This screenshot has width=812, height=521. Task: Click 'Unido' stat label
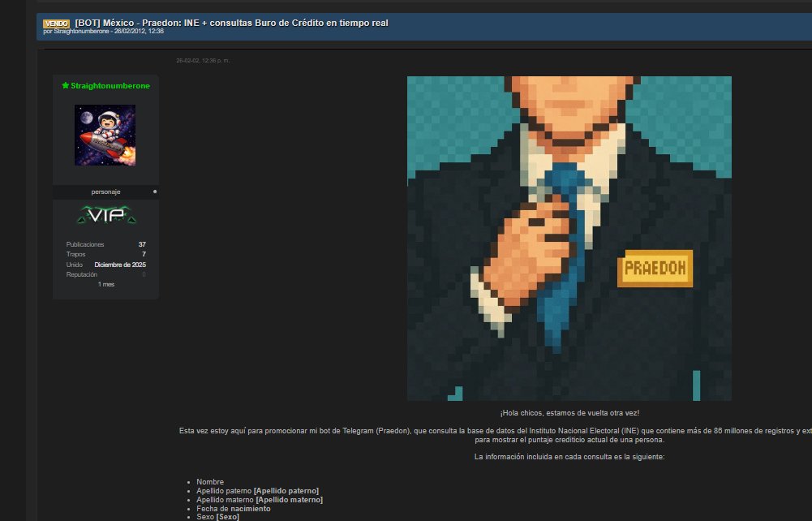coord(74,265)
